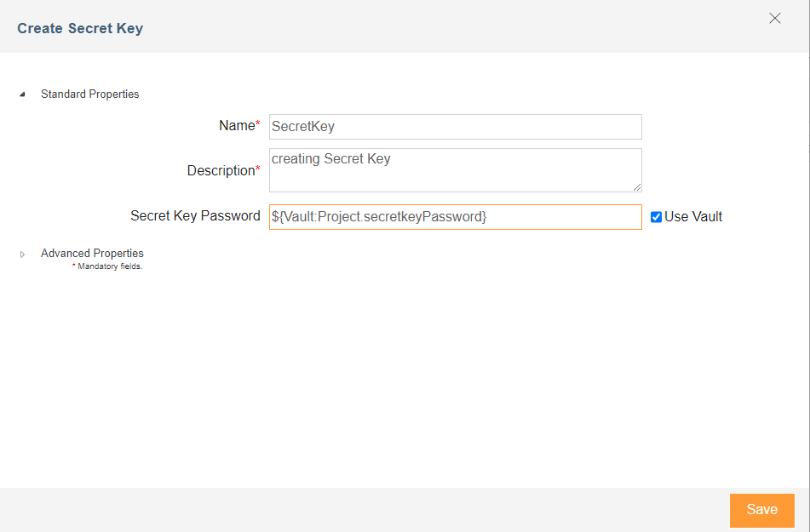810x532 pixels.
Task: Close the Create Secret Key dialog
Action: tap(774, 19)
